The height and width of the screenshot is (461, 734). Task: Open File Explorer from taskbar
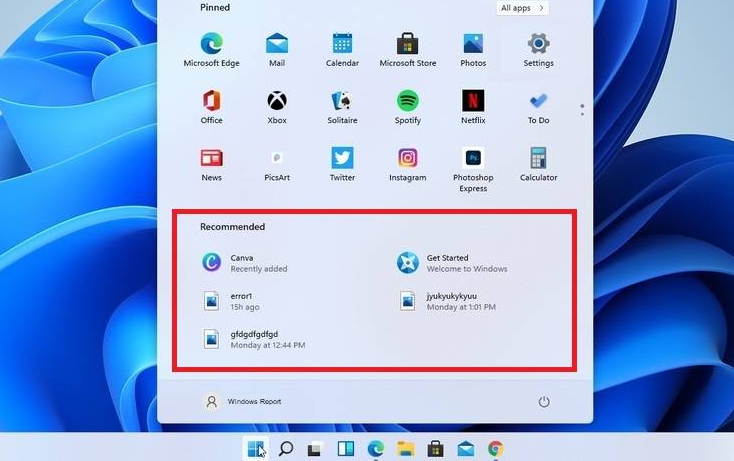point(405,449)
